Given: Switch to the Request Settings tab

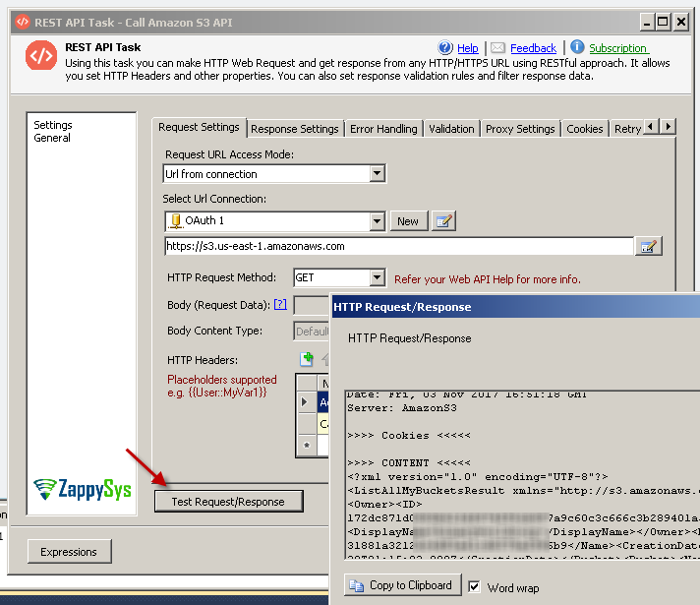Looking at the screenshot, I should tap(199, 127).
